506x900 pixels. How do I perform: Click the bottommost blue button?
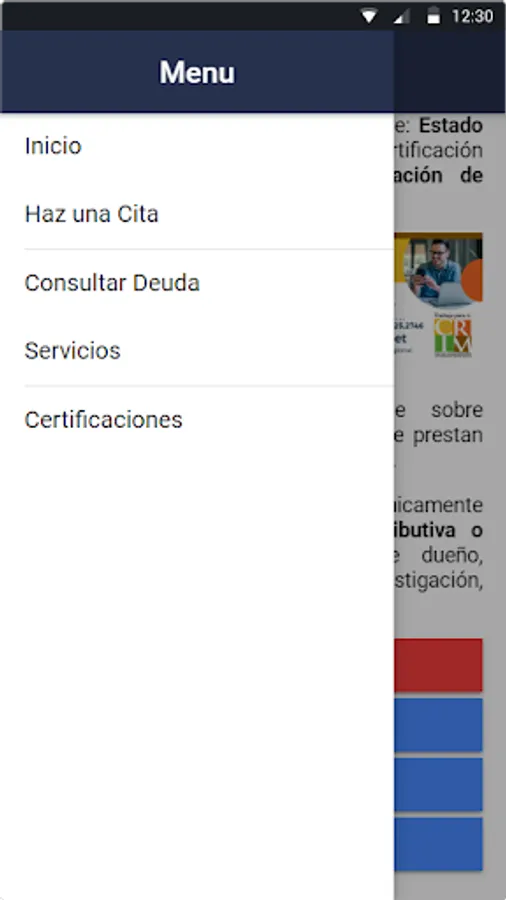[x=438, y=844]
